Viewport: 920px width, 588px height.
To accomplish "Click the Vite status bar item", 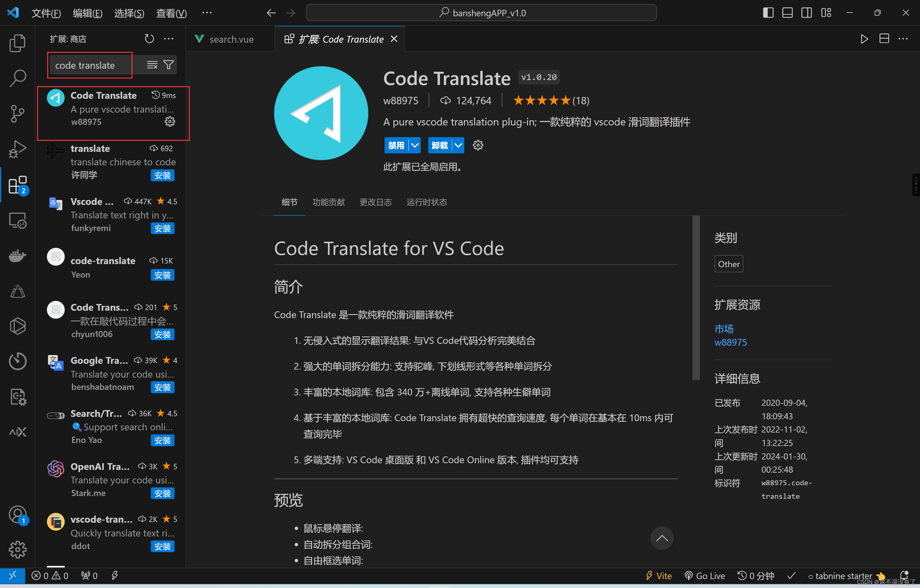I will [x=659, y=575].
